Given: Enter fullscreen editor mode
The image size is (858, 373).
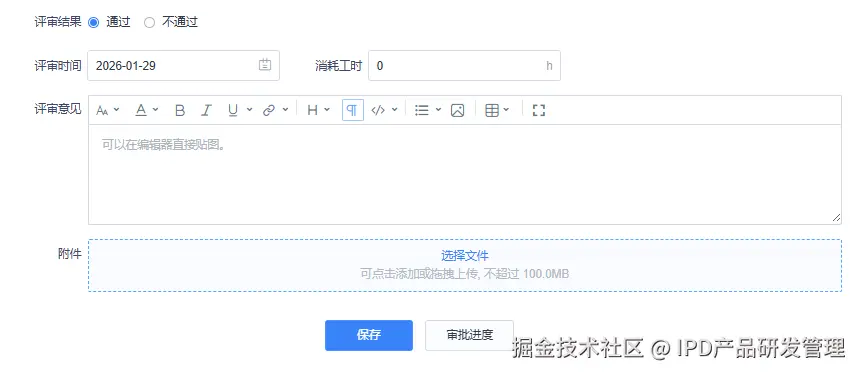Looking at the screenshot, I should pos(539,110).
